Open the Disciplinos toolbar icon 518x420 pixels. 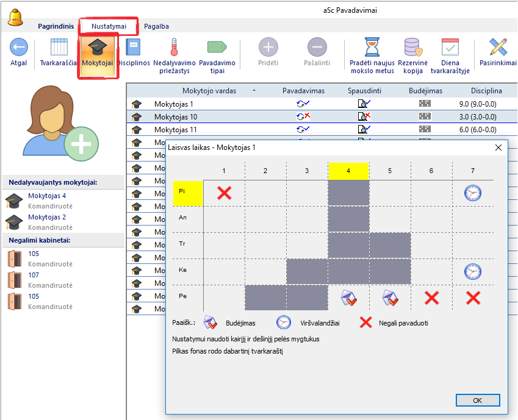pyautogui.click(x=133, y=47)
